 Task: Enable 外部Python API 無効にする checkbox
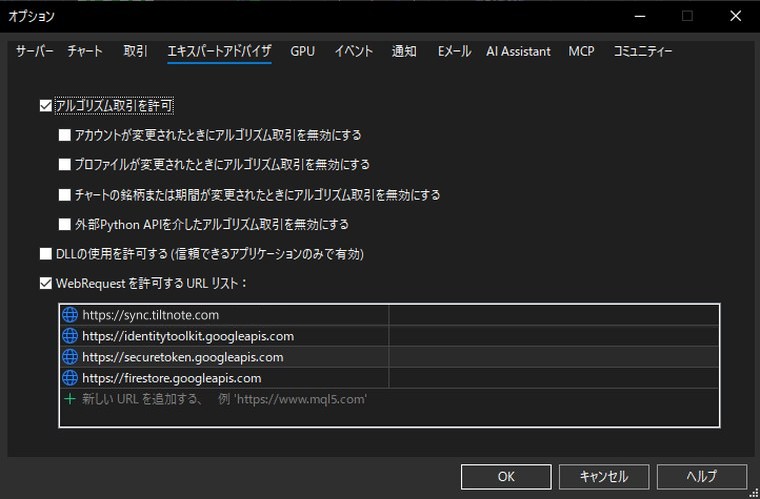click(x=64, y=224)
